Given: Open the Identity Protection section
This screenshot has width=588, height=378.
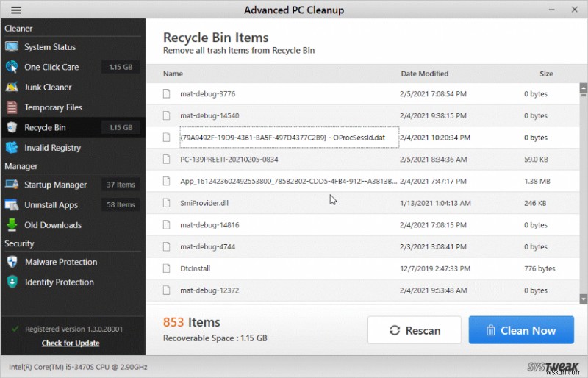Looking at the screenshot, I should click(x=59, y=282).
